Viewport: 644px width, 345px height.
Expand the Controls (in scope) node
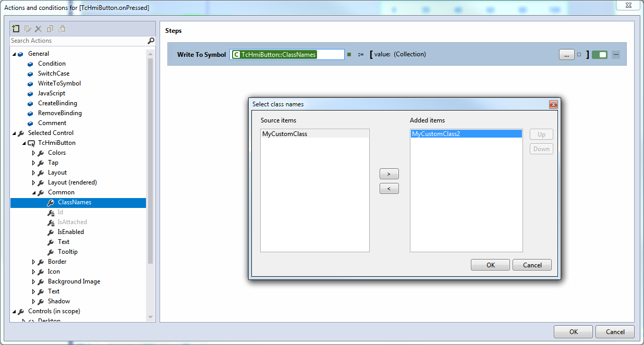pos(14,311)
